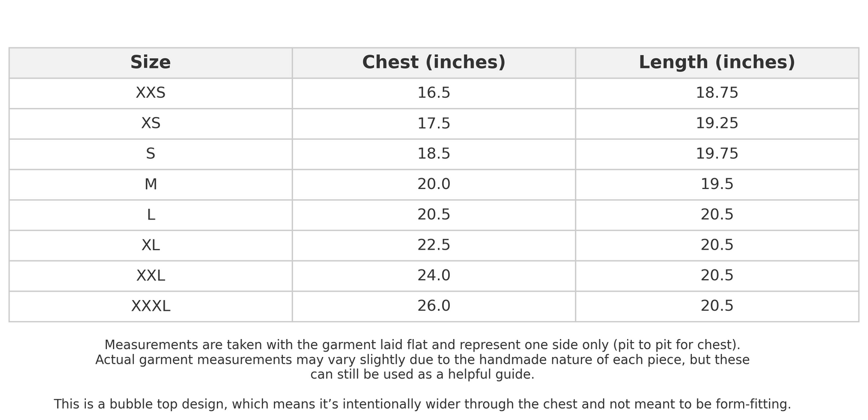Screen dimensions: 868x420
Task: Select the Length (inches) column header
Action: 717,62
